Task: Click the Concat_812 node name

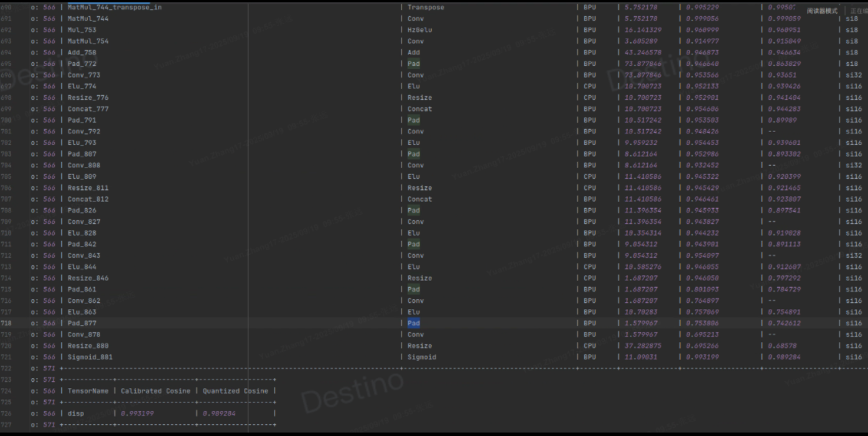Action: coord(88,199)
